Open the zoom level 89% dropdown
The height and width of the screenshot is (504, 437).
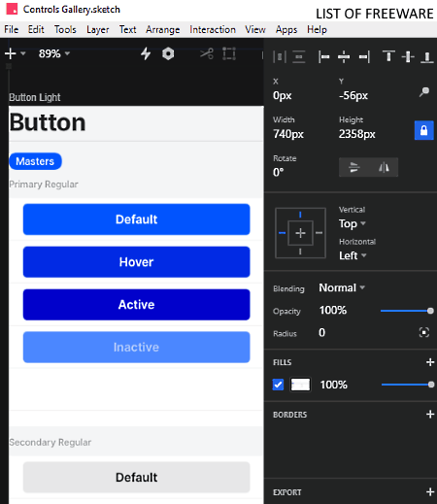(x=54, y=53)
